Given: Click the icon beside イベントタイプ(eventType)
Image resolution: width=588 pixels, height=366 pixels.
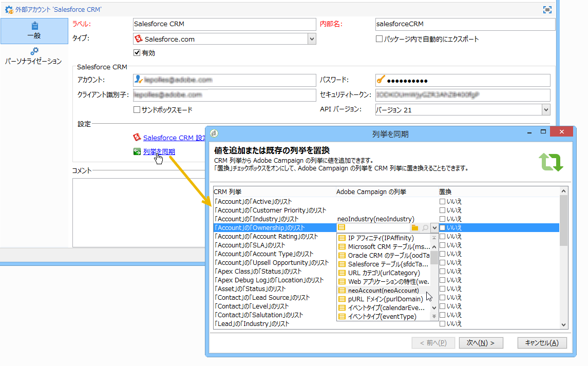Looking at the screenshot, I should (x=342, y=317).
